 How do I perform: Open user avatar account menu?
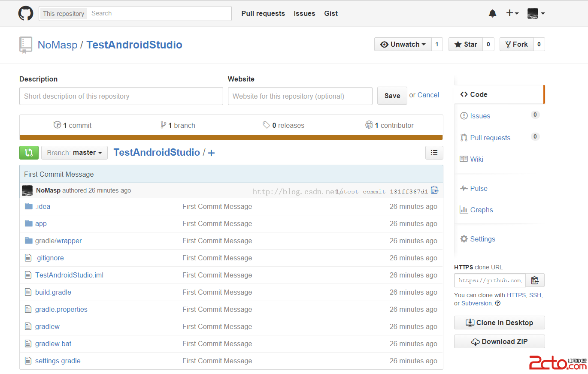[536, 13]
